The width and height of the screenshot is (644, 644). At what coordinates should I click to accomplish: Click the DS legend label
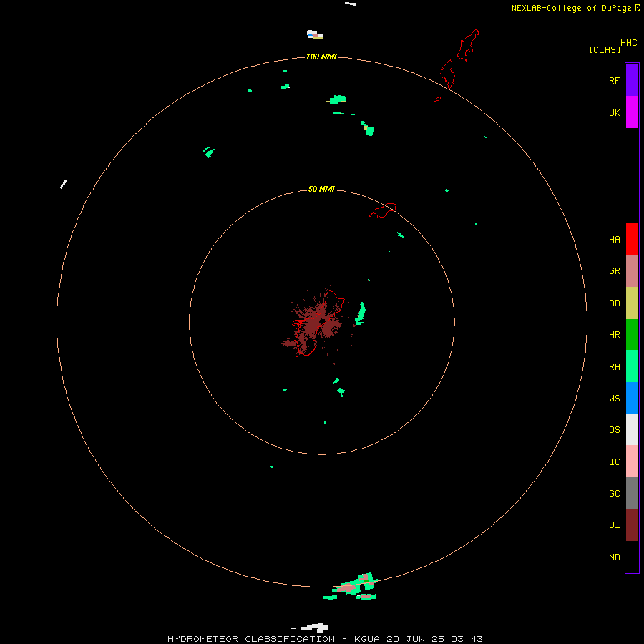click(614, 429)
